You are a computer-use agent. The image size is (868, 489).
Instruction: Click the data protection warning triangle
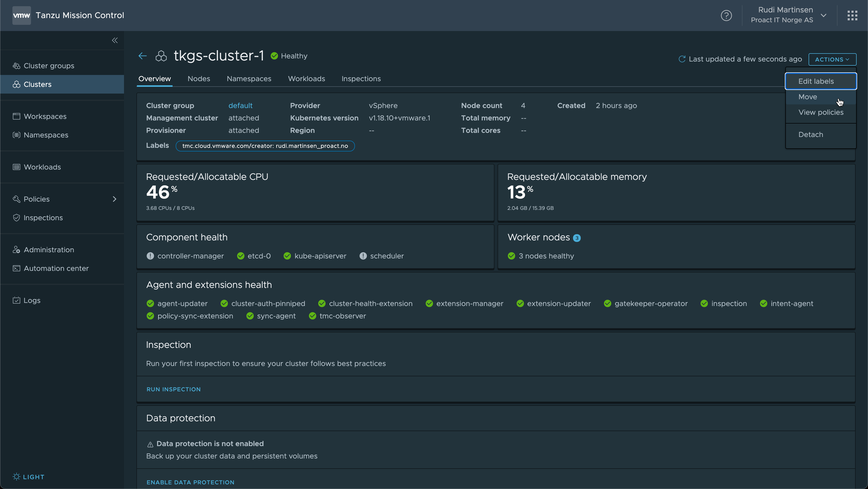pyautogui.click(x=150, y=445)
